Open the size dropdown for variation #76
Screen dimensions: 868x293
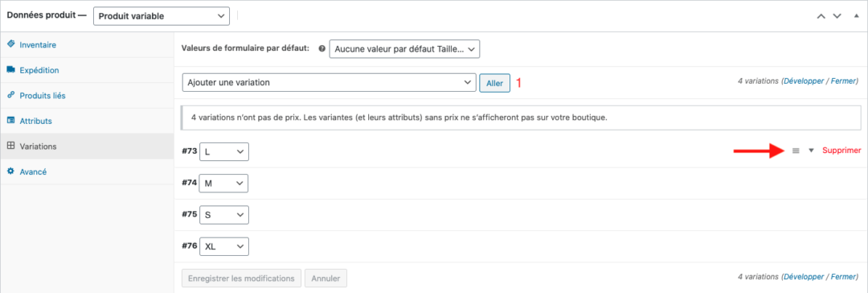[x=224, y=246]
